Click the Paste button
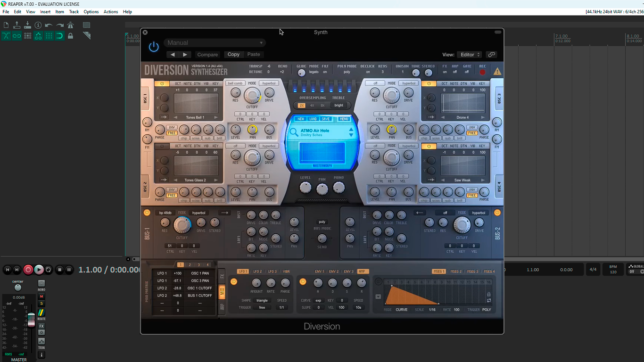 (x=254, y=55)
